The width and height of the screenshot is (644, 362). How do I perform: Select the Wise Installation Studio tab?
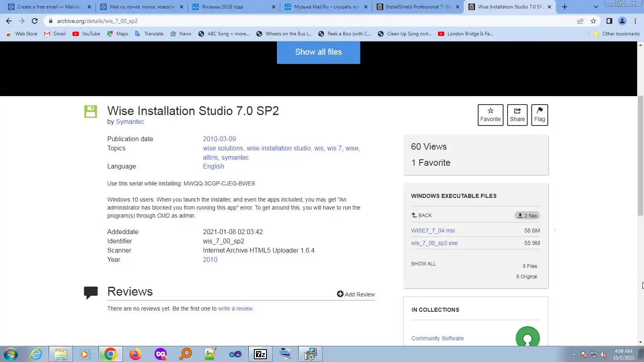coord(510,7)
